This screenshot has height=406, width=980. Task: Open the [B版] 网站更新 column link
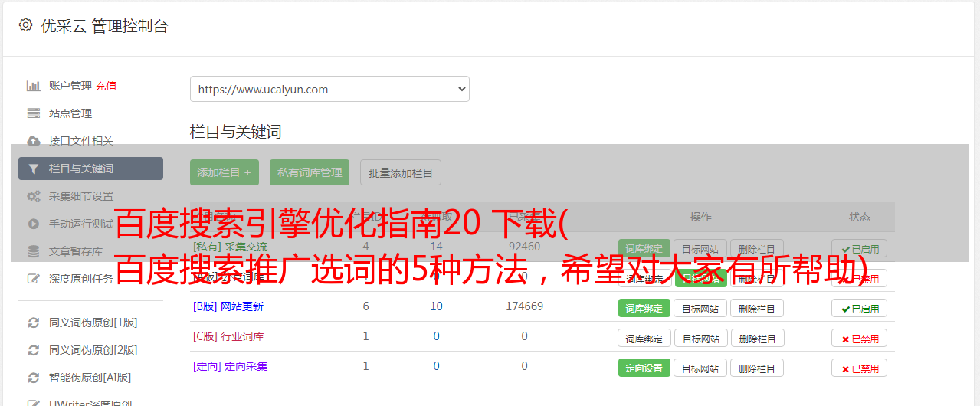click(x=228, y=306)
